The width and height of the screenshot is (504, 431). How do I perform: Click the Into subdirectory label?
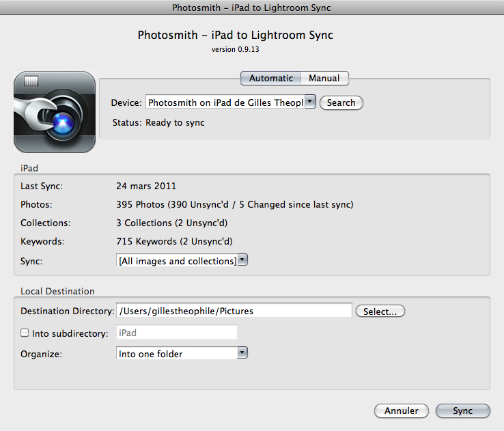click(70, 333)
